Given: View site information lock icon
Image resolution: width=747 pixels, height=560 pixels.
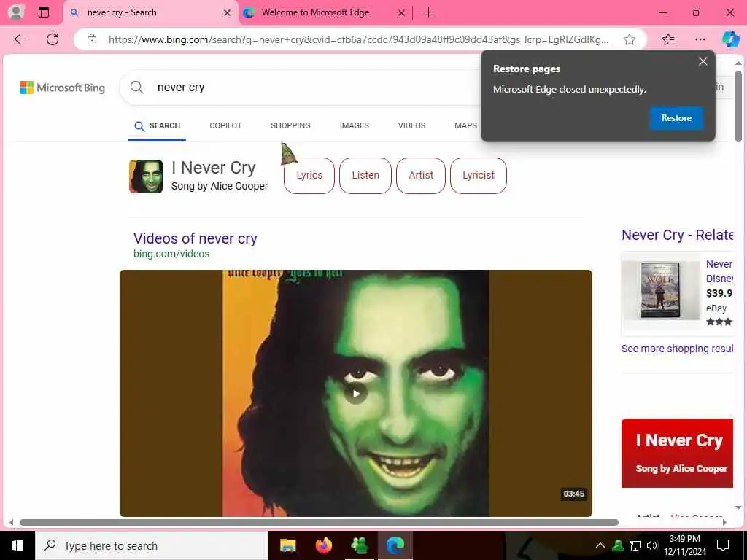Looking at the screenshot, I should 92,39.
